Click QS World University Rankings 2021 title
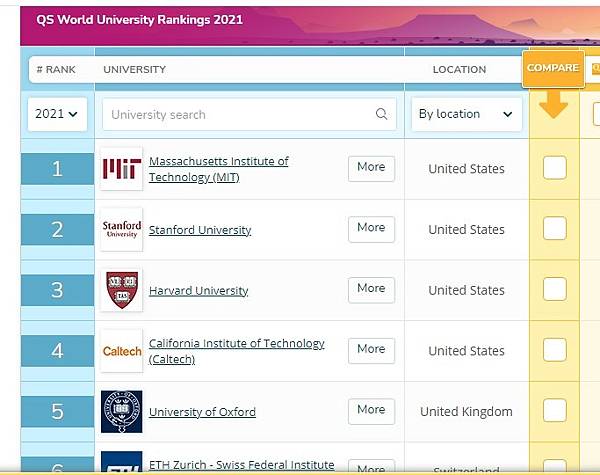The height and width of the screenshot is (475, 600). point(140,20)
